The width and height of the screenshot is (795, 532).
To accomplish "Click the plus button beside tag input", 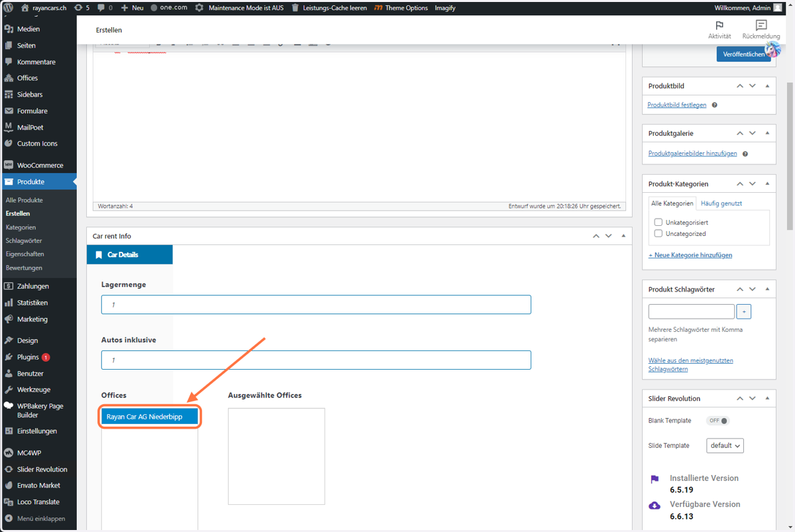I will [x=743, y=311].
